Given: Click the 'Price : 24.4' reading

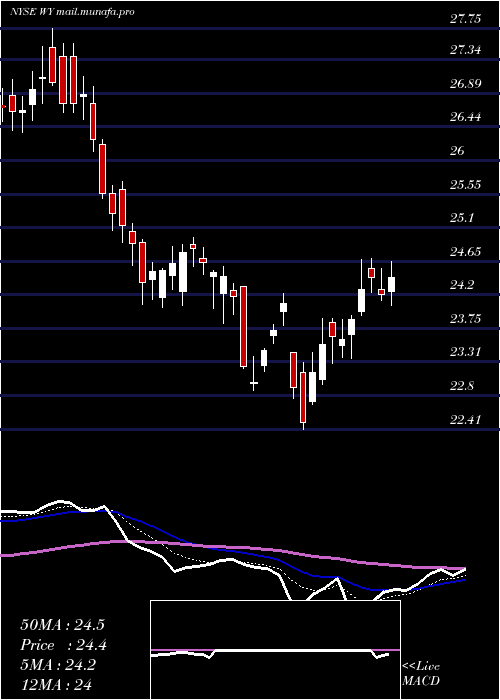Looking at the screenshot, I should [63, 645].
